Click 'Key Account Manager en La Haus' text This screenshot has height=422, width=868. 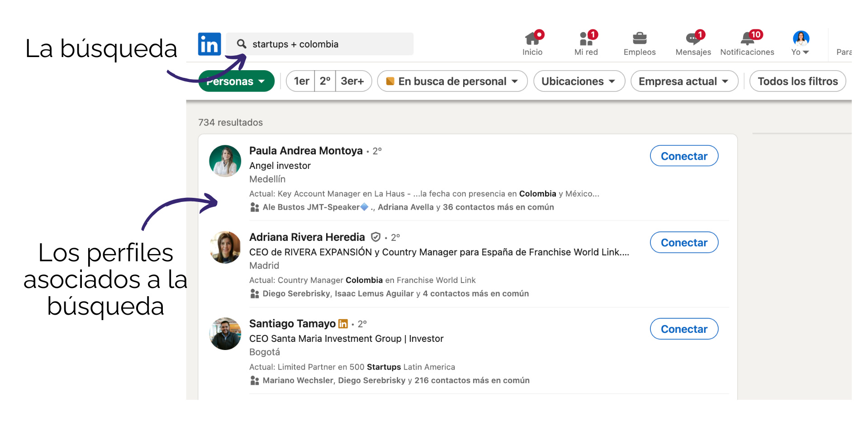(341, 194)
